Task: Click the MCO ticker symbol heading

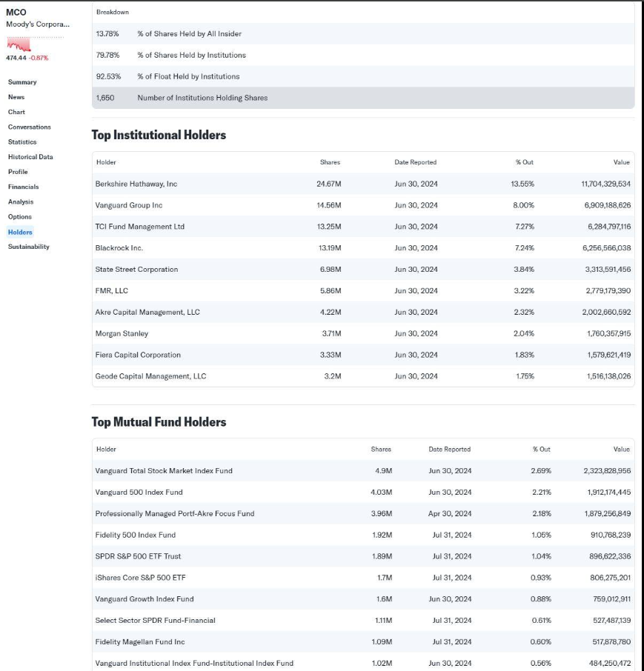Action: point(16,12)
